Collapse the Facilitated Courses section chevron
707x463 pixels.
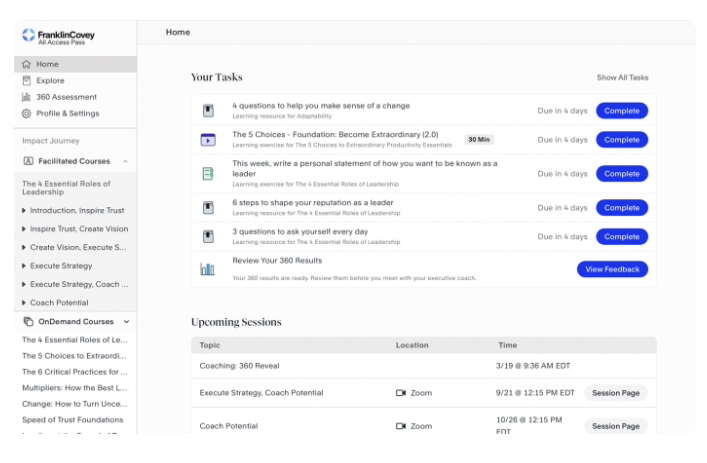[x=125, y=161]
